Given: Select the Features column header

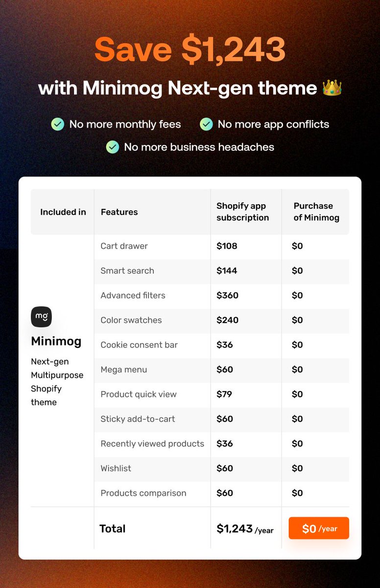Looking at the screenshot, I should pyautogui.click(x=119, y=212).
